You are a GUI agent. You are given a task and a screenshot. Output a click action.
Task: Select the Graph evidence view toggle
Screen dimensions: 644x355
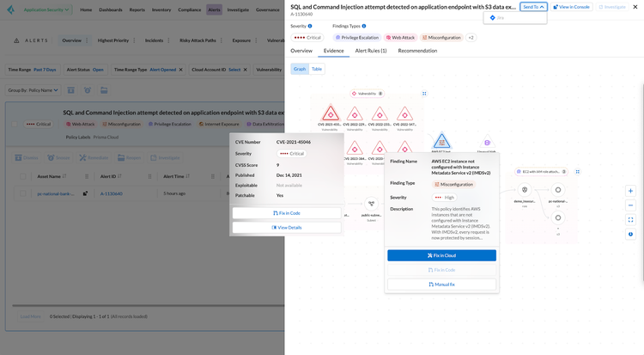(x=300, y=69)
